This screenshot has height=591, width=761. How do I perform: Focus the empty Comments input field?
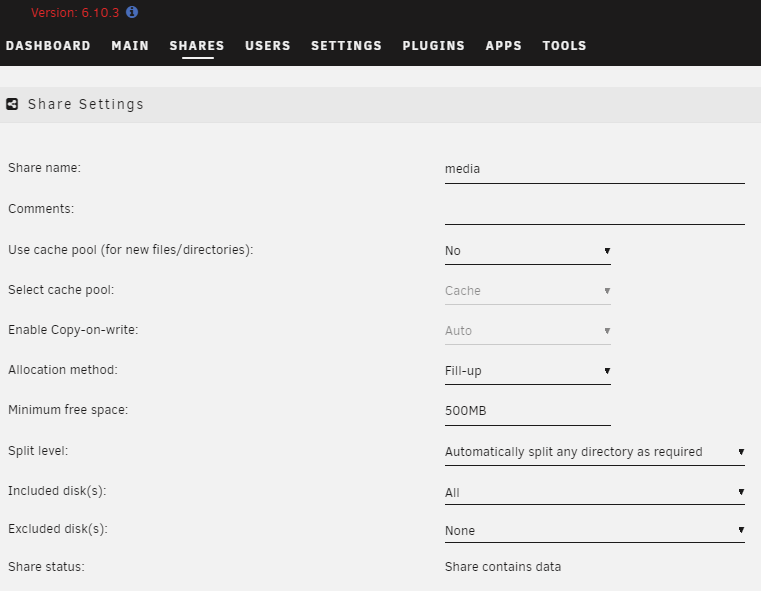point(595,210)
